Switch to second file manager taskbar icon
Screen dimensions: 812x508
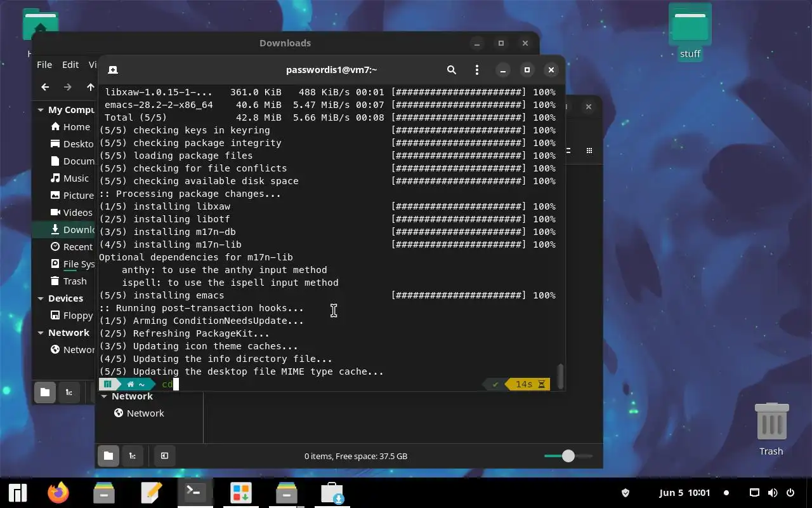click(x=287, y=493)
